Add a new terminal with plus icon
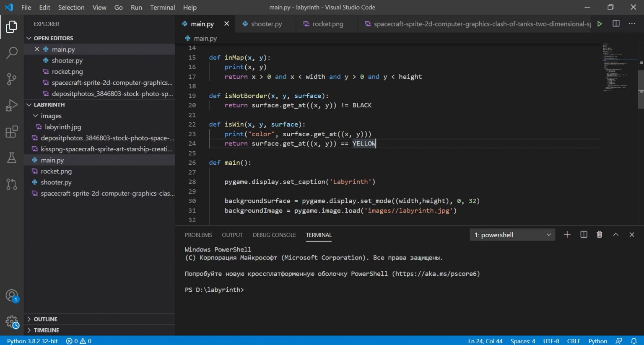The height and width of the screenshot is (345, 644). pyautogui.click(x=567, y=235)
